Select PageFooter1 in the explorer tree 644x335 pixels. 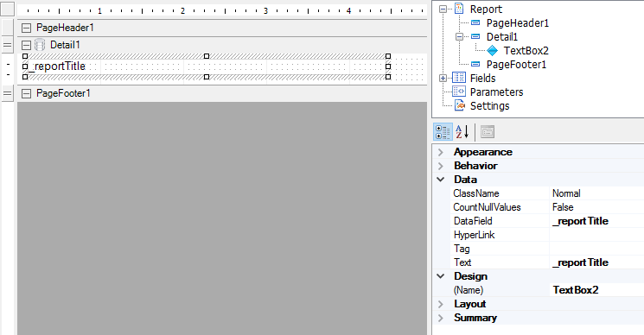click(x=516, y=65)
